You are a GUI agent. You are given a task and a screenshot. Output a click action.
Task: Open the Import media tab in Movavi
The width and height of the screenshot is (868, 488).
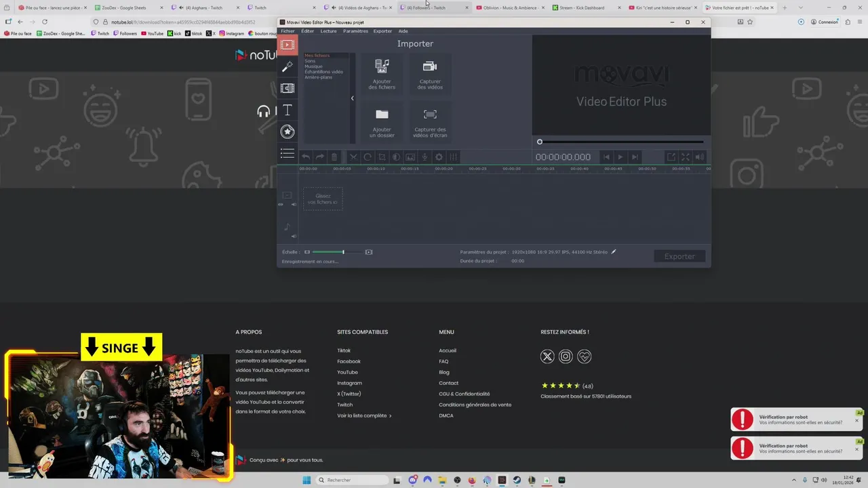(x=288, y=45)
